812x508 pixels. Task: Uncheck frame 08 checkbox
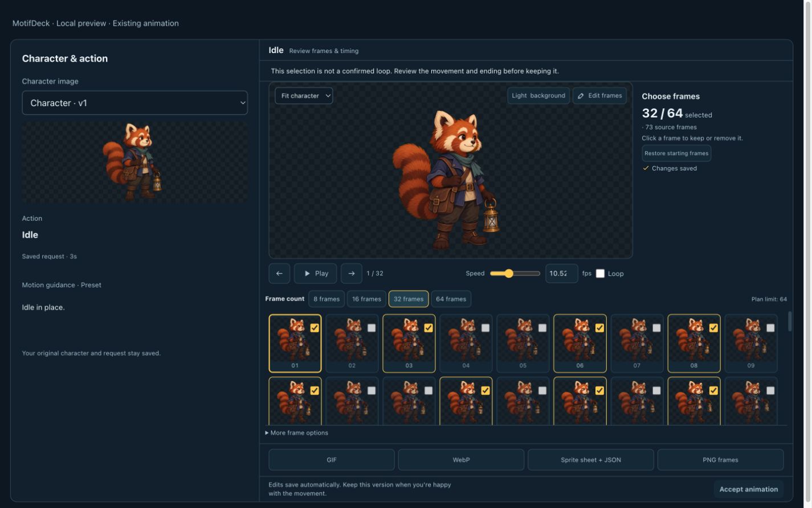coord(713,328)
